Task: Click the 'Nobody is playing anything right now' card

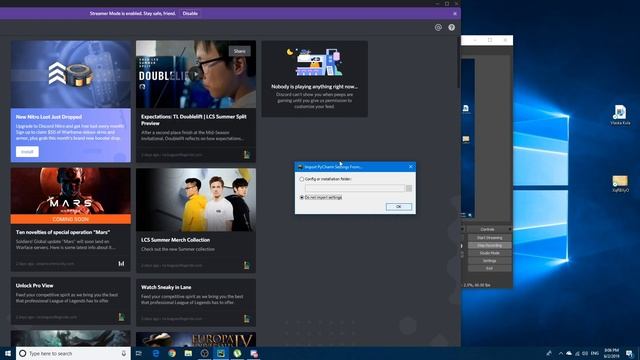Action: 315,79
